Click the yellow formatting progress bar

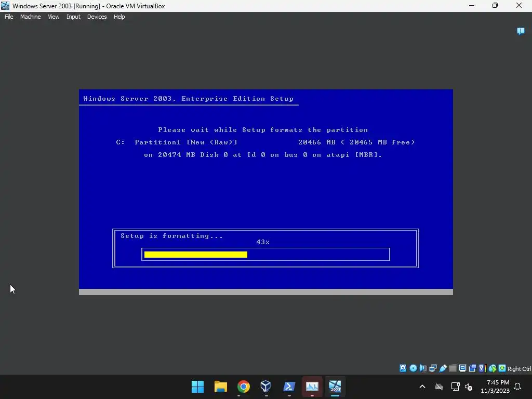(196, 255)
